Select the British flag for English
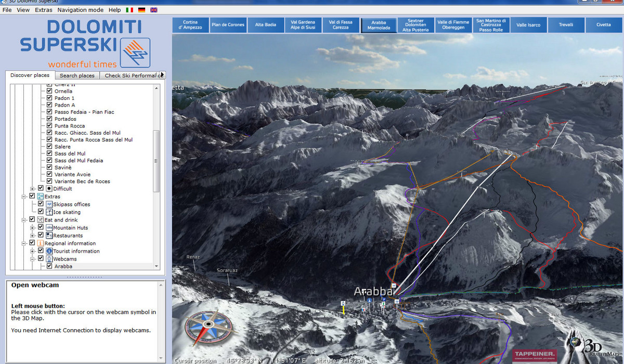 [x=154, y=10]
